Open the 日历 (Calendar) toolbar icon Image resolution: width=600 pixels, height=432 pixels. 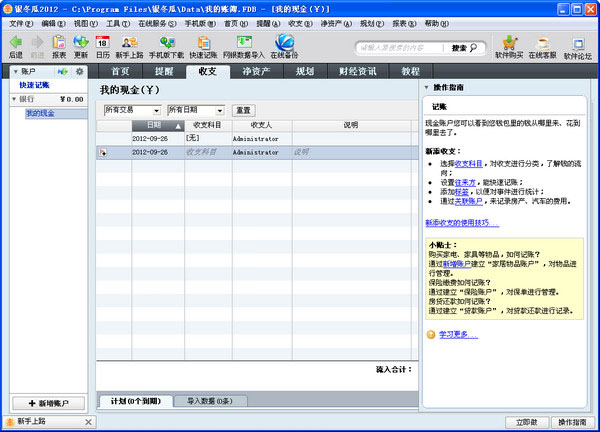point(103,45)
